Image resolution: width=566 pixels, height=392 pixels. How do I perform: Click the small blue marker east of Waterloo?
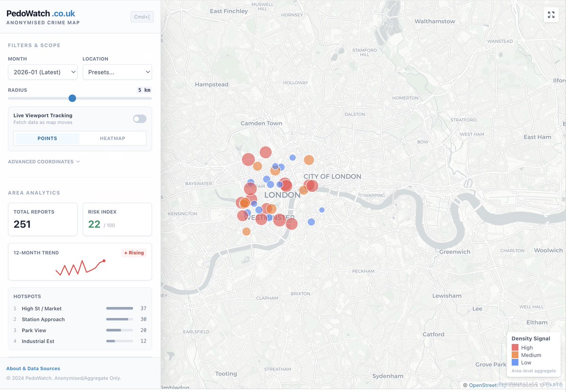(322, 210)
